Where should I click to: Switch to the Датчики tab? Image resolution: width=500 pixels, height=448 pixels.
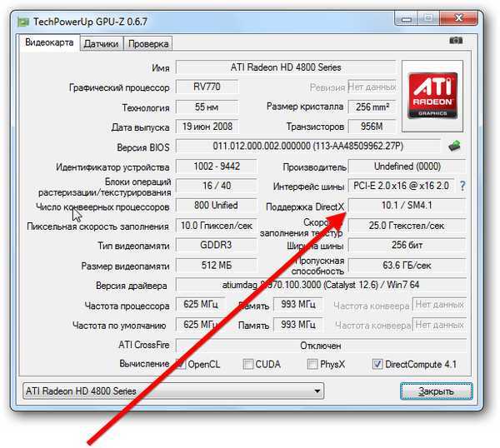tap(101, 43)
